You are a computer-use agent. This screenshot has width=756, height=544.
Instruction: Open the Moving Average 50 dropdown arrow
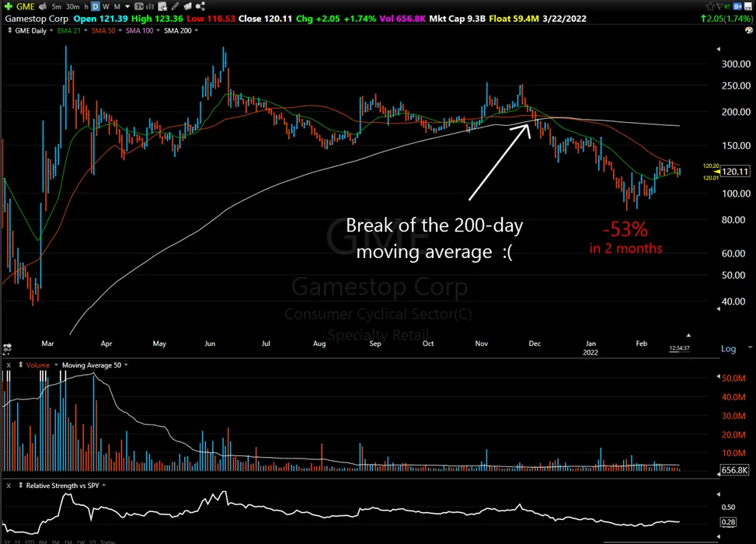point(127,365)
